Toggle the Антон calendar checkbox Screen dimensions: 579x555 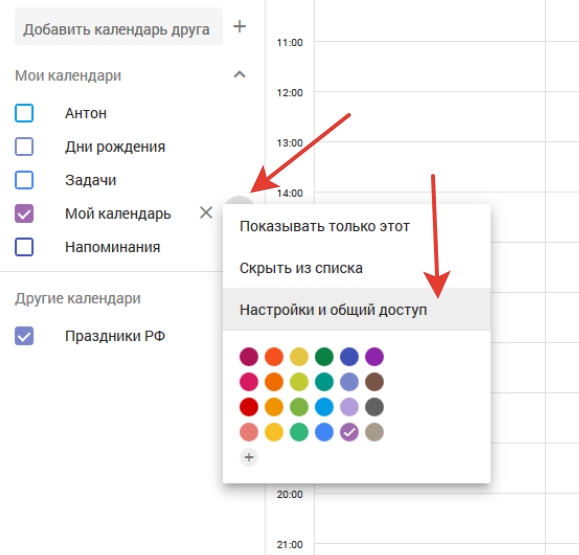[24, 113]
